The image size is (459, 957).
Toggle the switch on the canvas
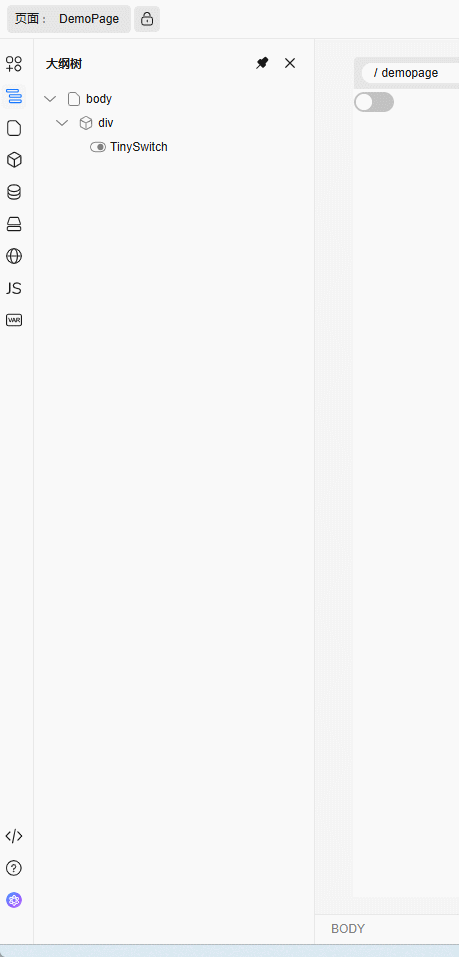374,102
